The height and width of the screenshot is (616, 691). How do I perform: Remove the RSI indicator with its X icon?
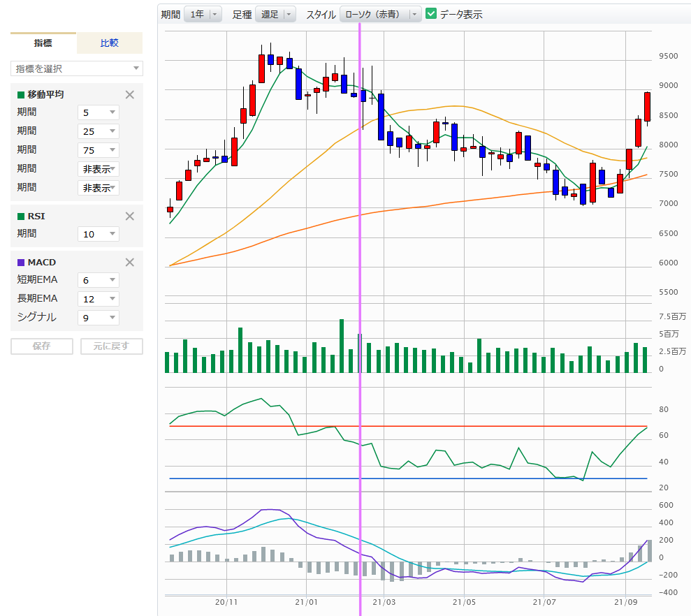129,216
